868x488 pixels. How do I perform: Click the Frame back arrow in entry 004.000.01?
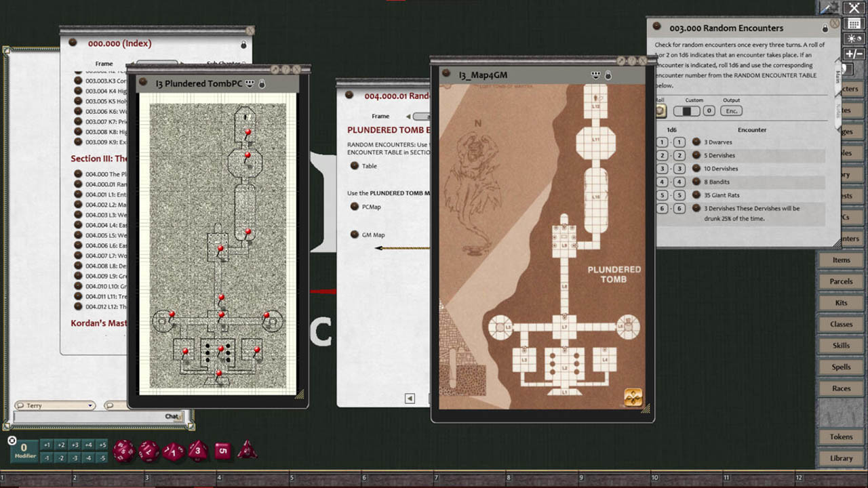(x=408, y=116)
